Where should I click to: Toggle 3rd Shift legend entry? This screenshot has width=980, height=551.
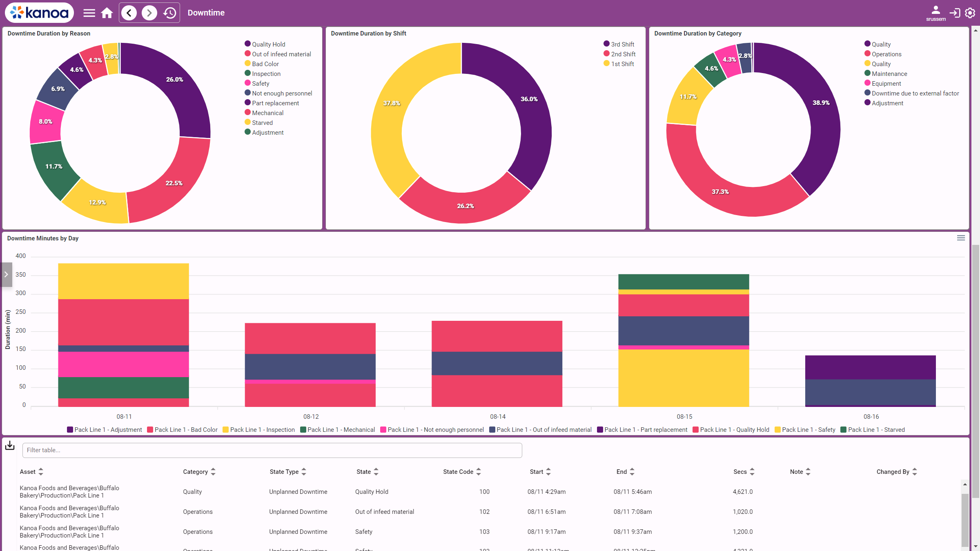tap(619, 44)
